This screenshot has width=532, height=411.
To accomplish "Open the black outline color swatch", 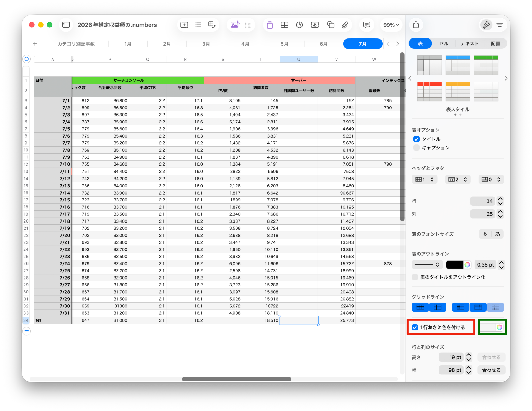I will point(454,265).
